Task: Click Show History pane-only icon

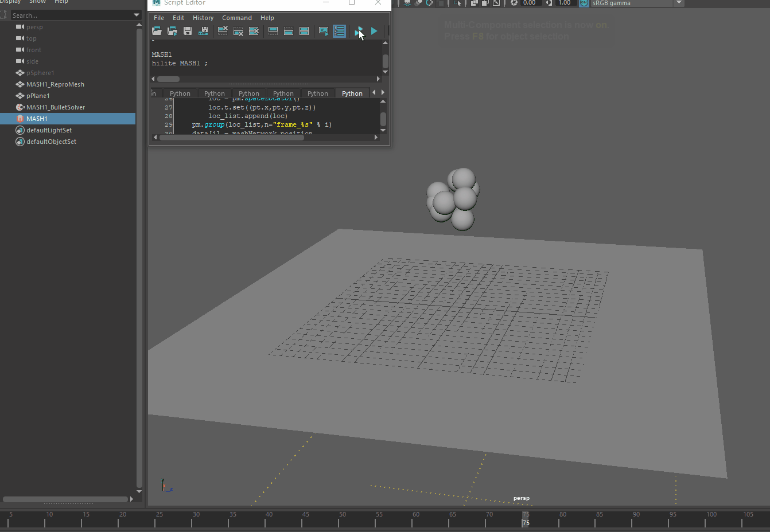Action: (273, 31)
